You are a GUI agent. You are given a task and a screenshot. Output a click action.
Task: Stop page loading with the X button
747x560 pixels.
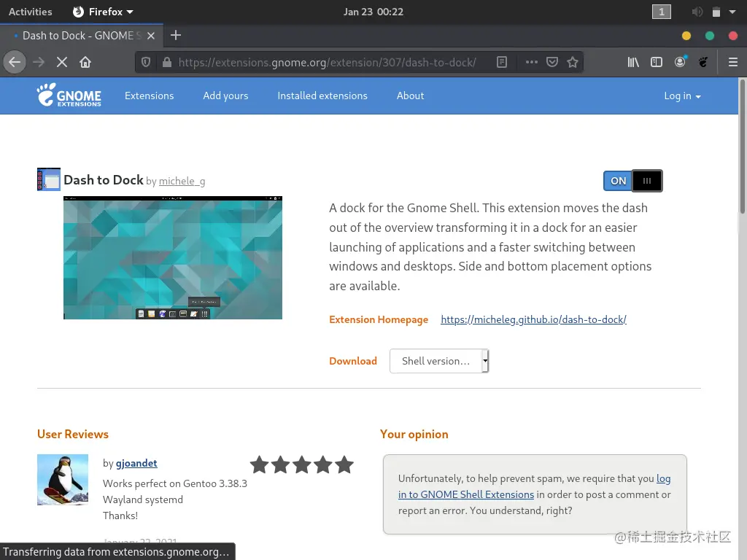(x=62, y=63)
